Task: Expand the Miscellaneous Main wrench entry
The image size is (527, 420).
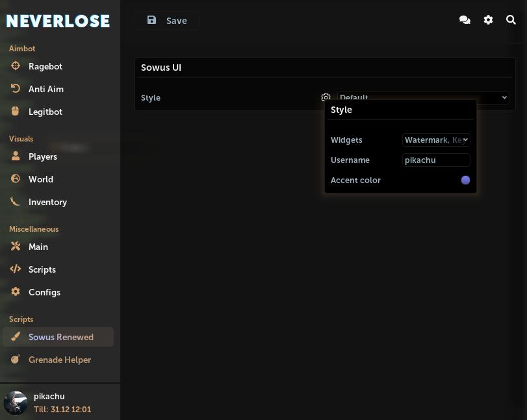Action: tap(16, 246)
